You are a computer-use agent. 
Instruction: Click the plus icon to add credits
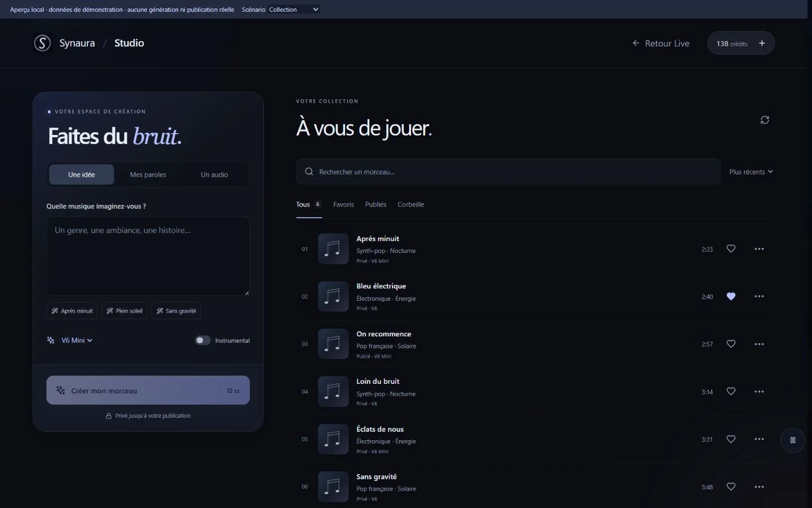point(762,43)
